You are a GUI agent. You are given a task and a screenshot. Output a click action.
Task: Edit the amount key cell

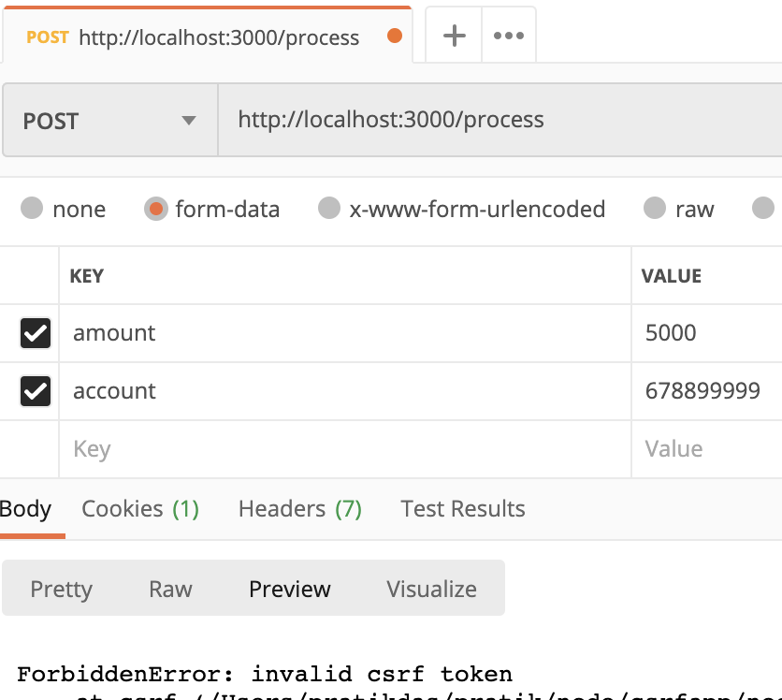(x=345, y=333)
